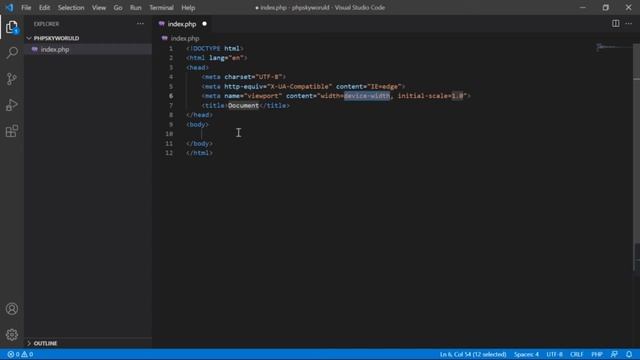
Task: Click the word Document in title tag
Action: 243,106
